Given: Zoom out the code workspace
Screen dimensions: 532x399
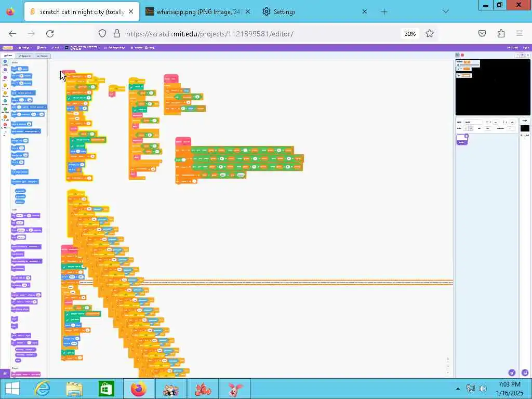Looking at the screenshot, I should [447, 366].
